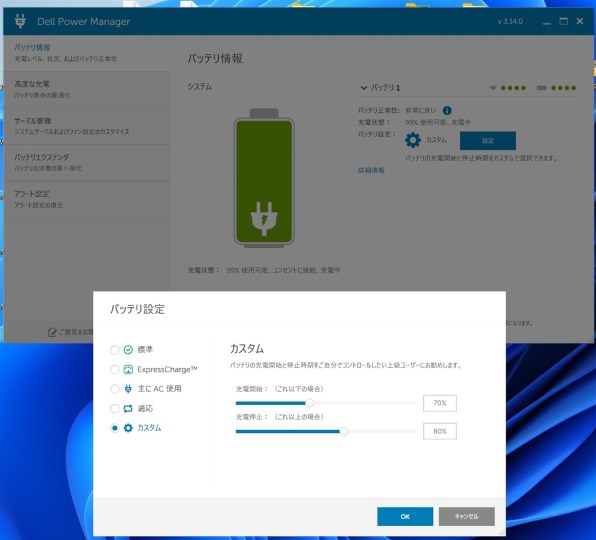596x540 pixels.
Task: Select the 主に AC 使用 radio button
Action: (x=114, y=389)
